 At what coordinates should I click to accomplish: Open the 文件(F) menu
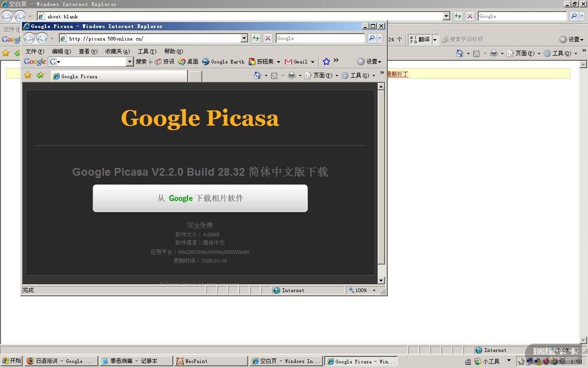tap(35, 52)
